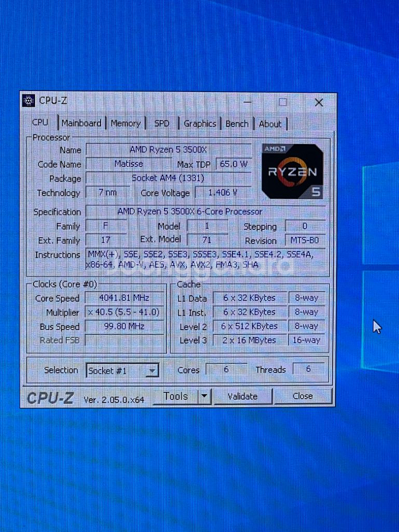Click the L1 Data associativity 8-way
This screenshot has height=532, width=399.
[307, 298]
